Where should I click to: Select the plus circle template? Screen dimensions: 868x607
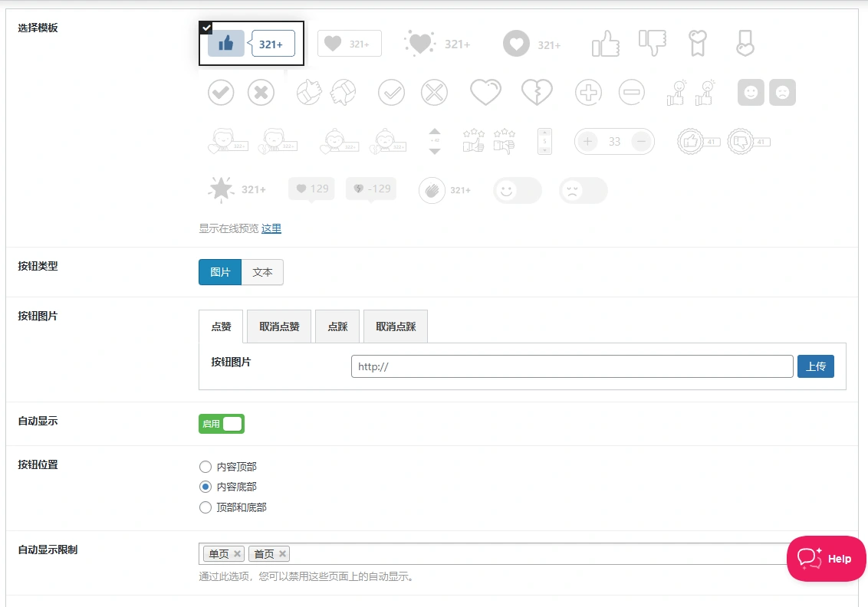pos(588,92)
